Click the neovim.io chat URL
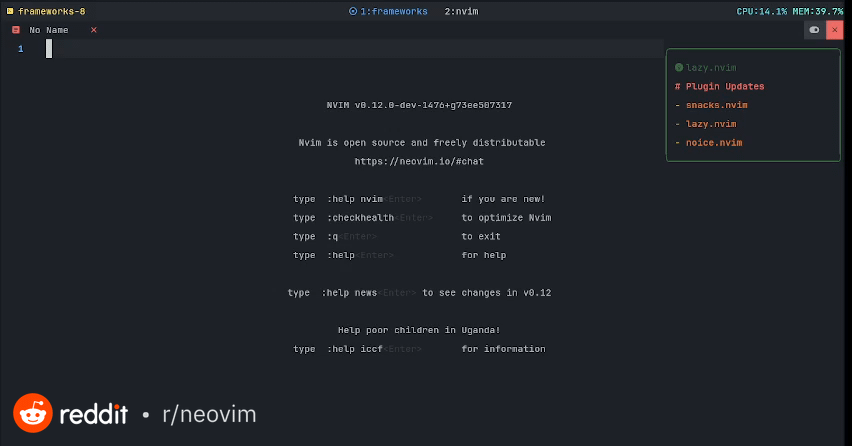This screenshot has height=446, width=852. point(419,161)
